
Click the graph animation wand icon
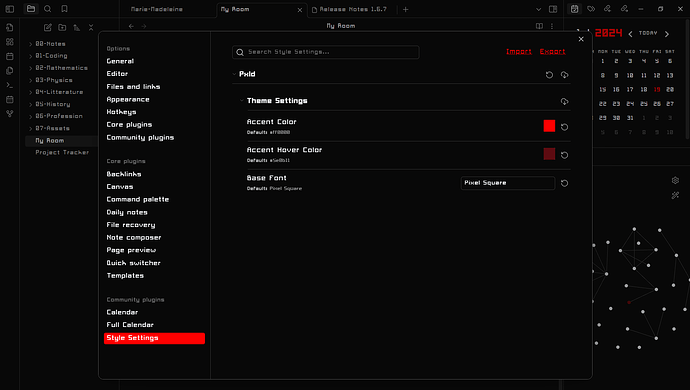coord(675,195)
